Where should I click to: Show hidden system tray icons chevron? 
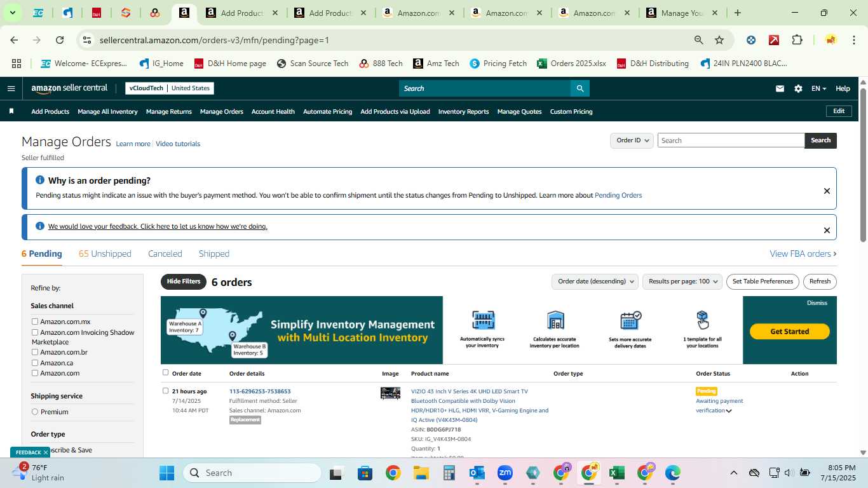pos(733,473)
